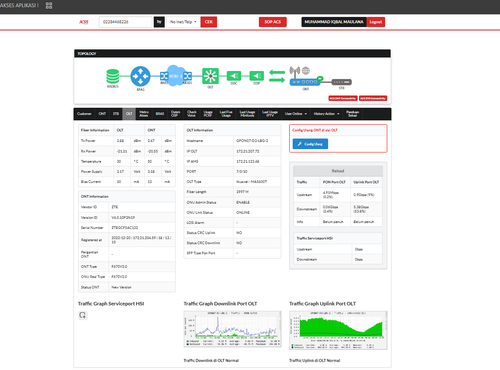Select the blue BRAS router icon

[140, 76]
